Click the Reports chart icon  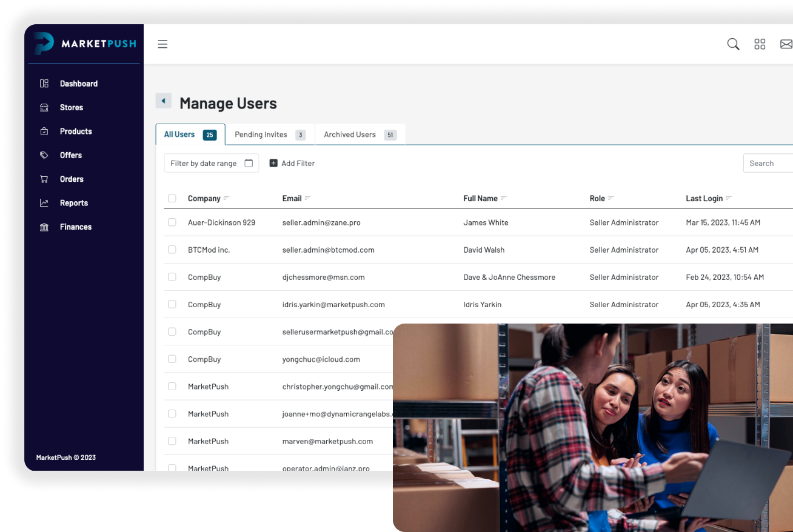(x=44, y=203)
